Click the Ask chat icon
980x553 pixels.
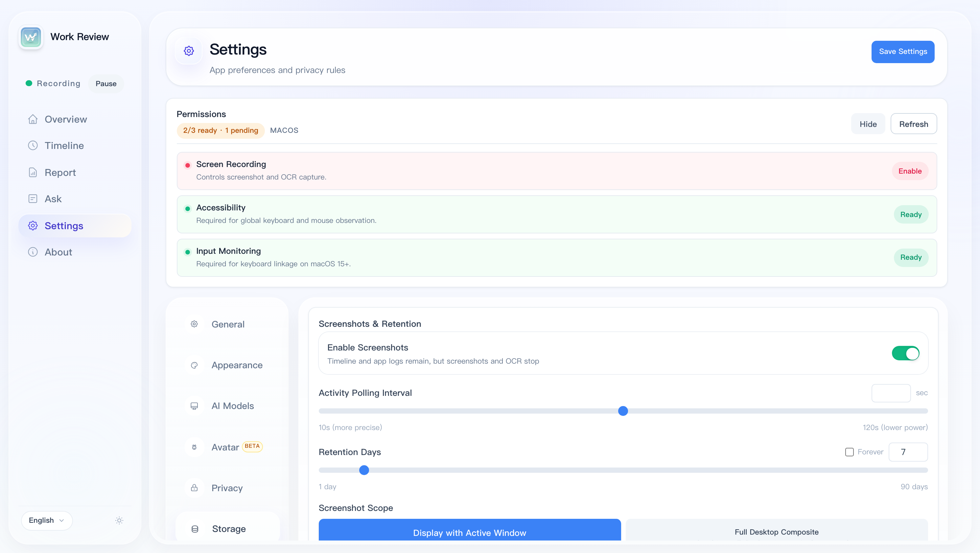tap(33, 199)
